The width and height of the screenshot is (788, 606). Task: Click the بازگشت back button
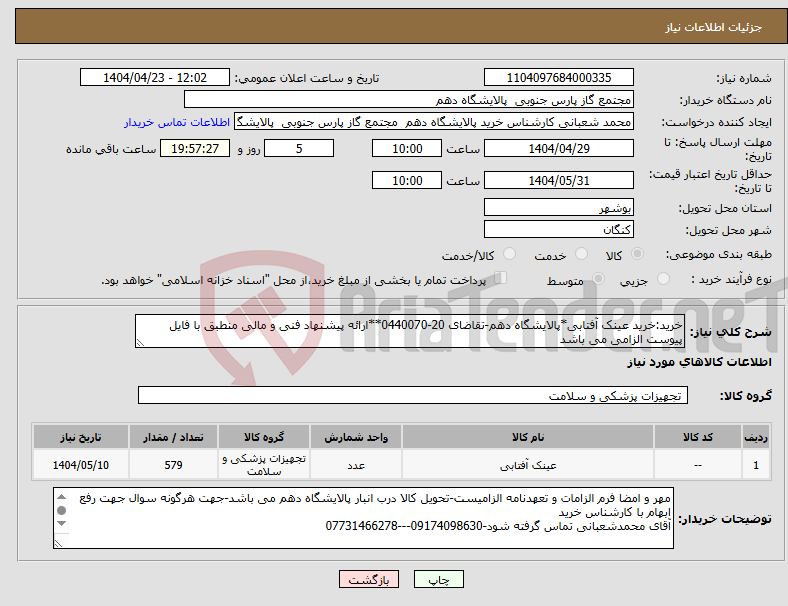click(369, 579)
